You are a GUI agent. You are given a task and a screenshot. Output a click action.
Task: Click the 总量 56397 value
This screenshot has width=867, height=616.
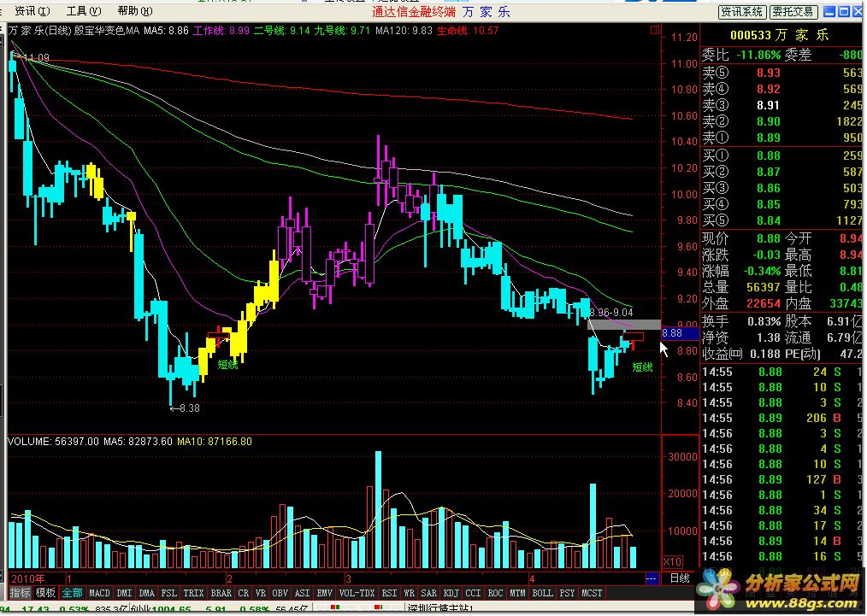click(x=764, y=288)
